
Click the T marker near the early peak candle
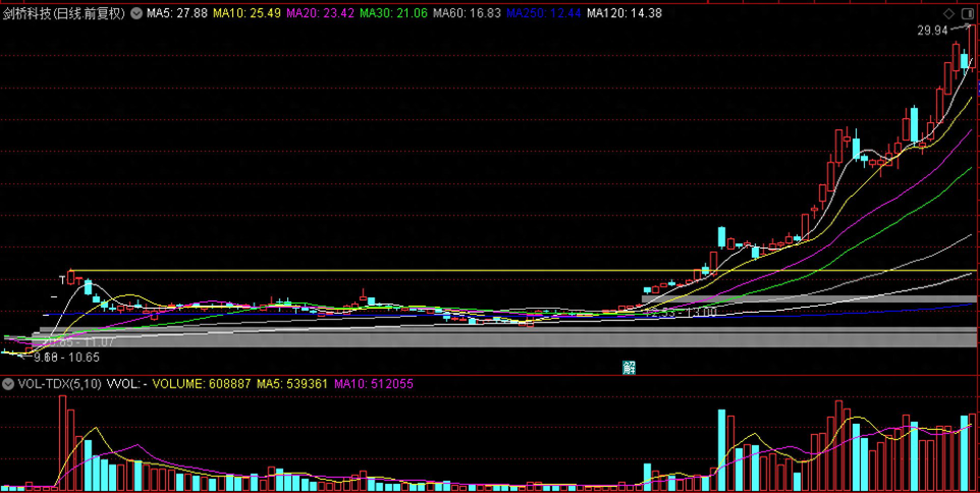click(x=62, y=280)
